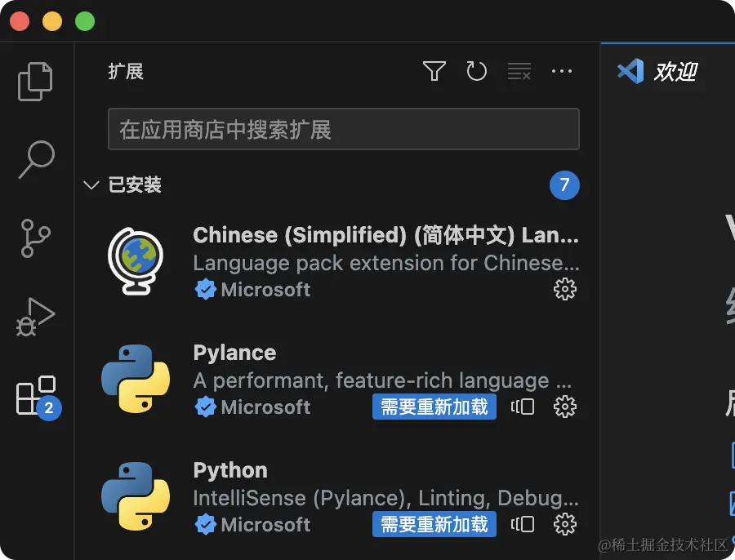The height and width of the screenshot is (560, 735).
Task: Click the remote/sync icon for Python
Action: tap(522, 524)
